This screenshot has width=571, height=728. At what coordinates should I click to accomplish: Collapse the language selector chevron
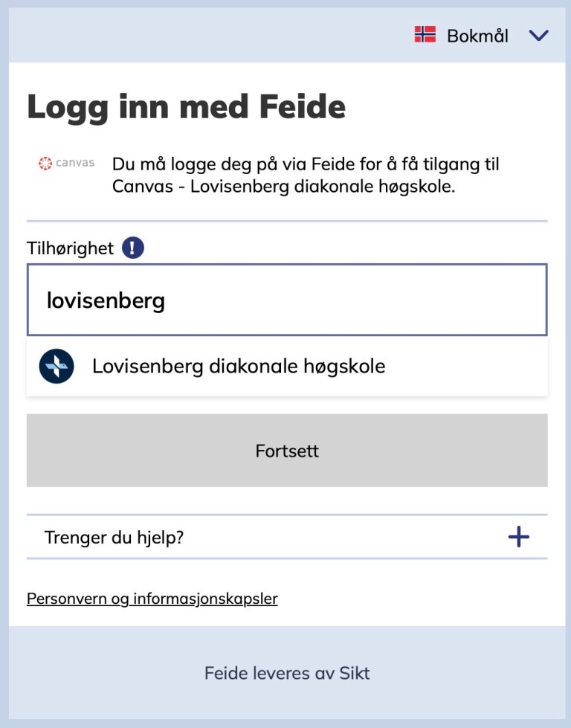point(539,35)
